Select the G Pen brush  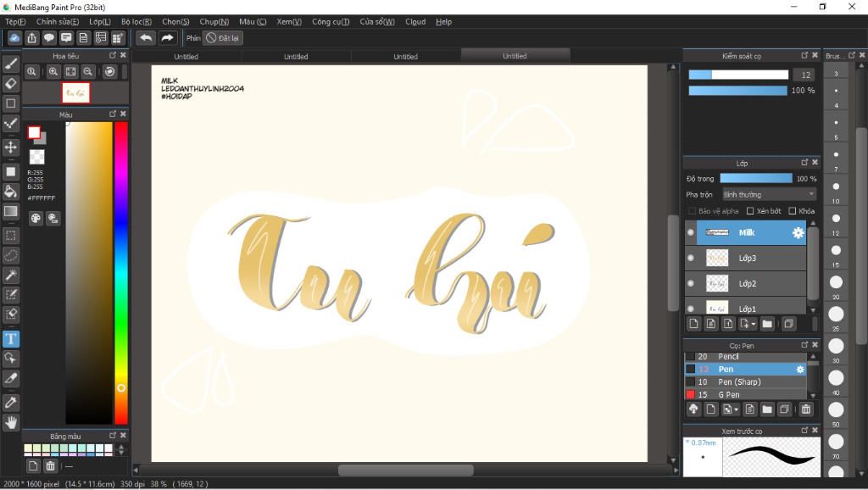click(x=745, y=395)
